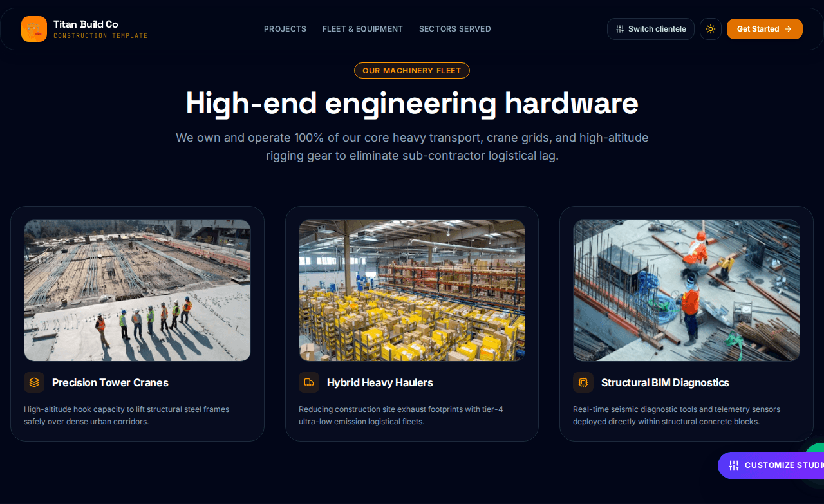Click the paragraph starting 'We own and operate 100%'

point(412,147)
